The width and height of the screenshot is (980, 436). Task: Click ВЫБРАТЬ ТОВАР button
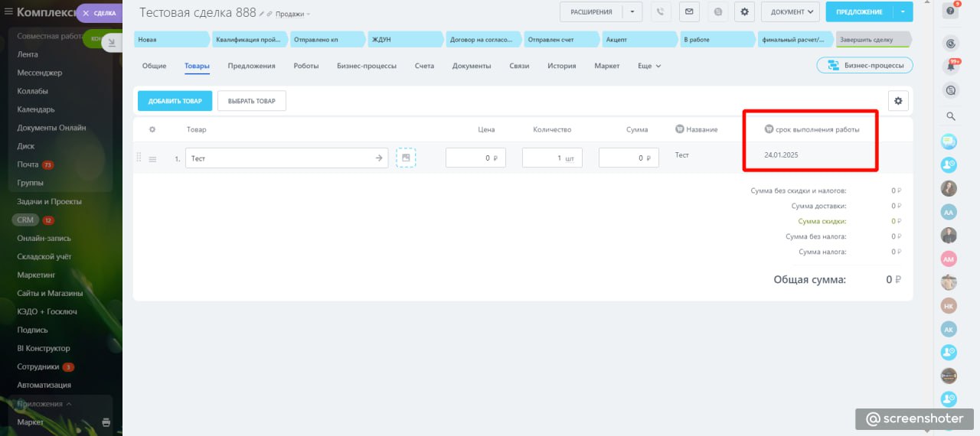point(252,100)
